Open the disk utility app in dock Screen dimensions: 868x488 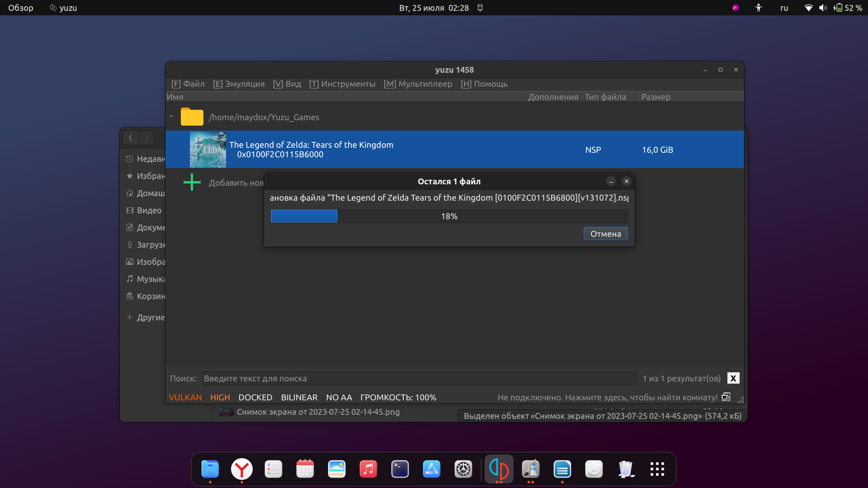[594, 469]
